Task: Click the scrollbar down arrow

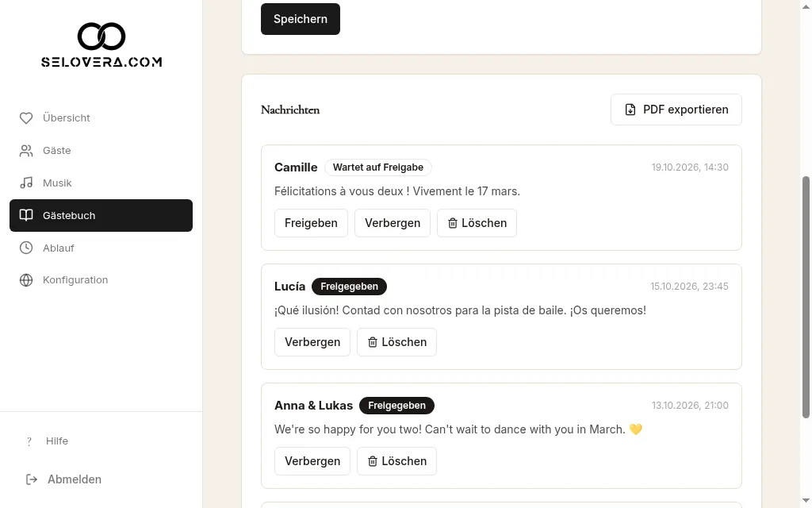Action: click(x=806, y=500)
